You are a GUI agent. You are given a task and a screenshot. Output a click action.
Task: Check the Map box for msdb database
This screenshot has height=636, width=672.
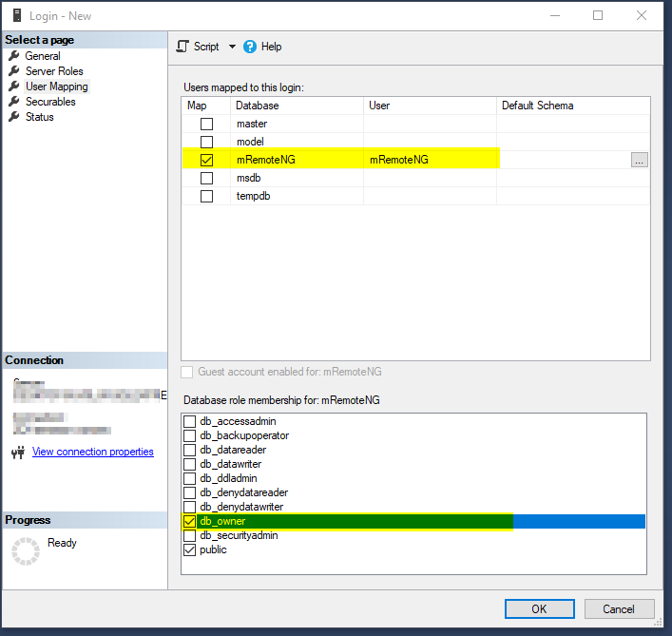point(206,178)
